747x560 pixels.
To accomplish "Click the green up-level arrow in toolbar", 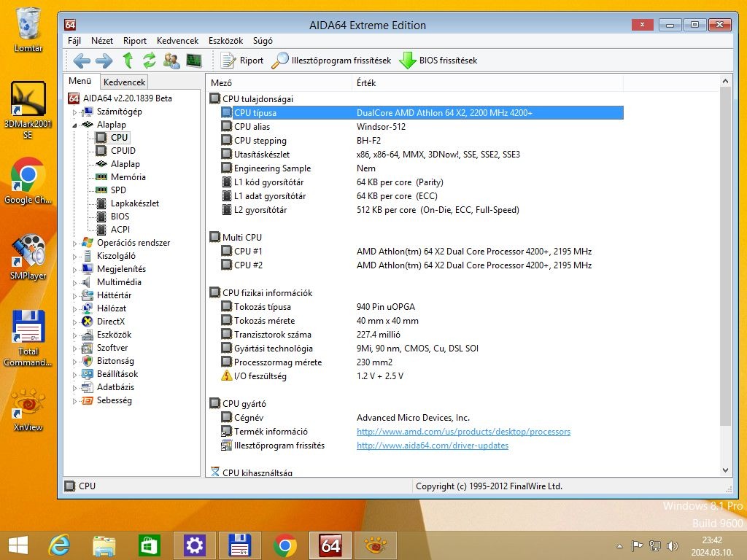I will [127, 61].
